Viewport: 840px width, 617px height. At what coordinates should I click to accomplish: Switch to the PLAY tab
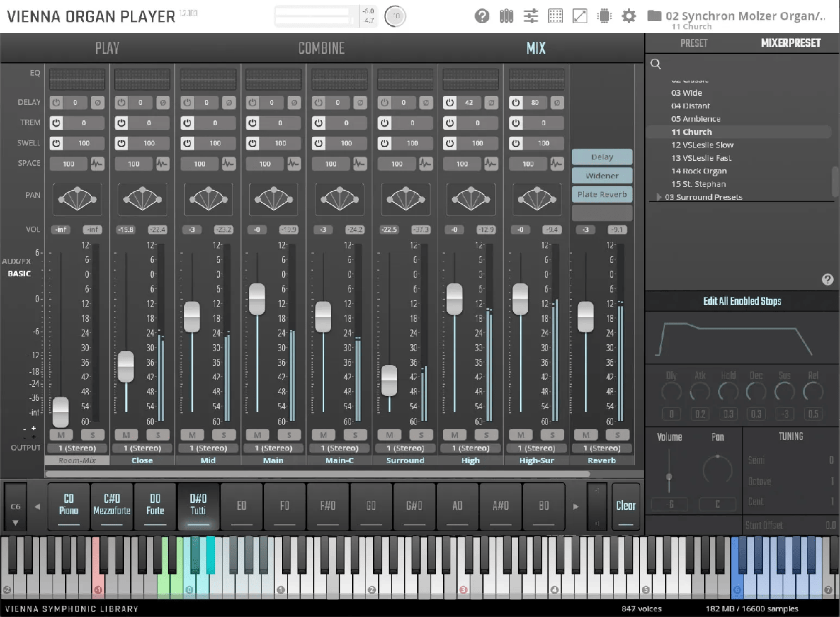pyautogui.click(x=107, y=48)
